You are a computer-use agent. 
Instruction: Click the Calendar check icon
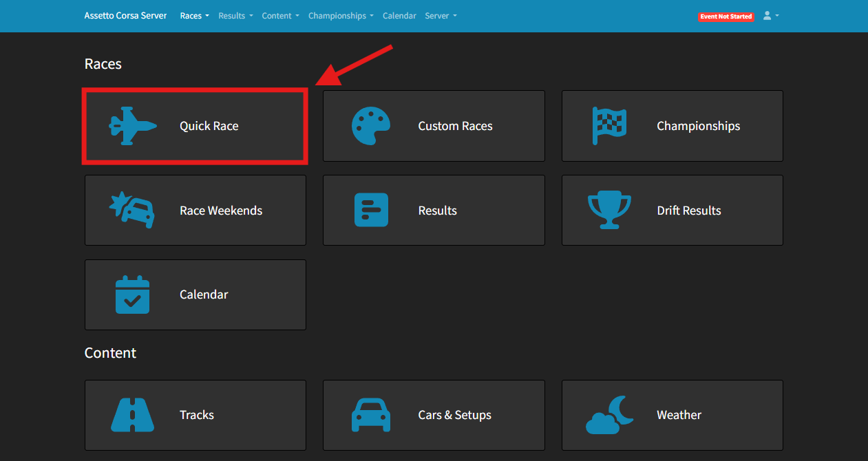point(133,294)
